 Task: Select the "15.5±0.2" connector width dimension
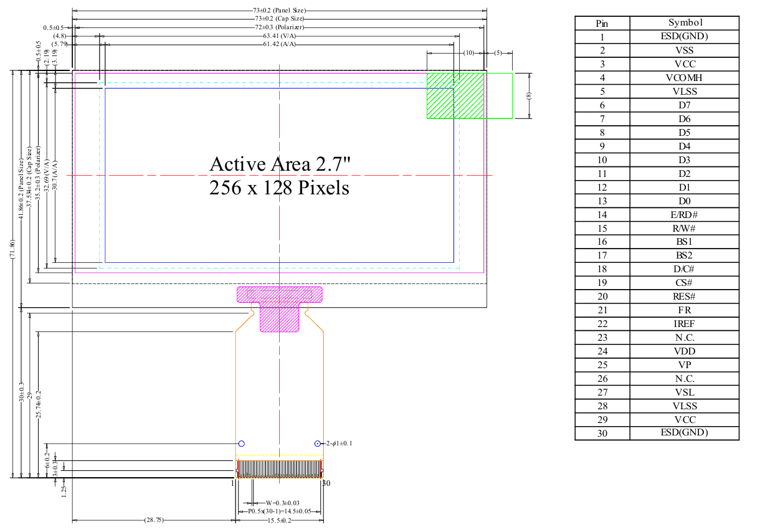coord(280,520)
